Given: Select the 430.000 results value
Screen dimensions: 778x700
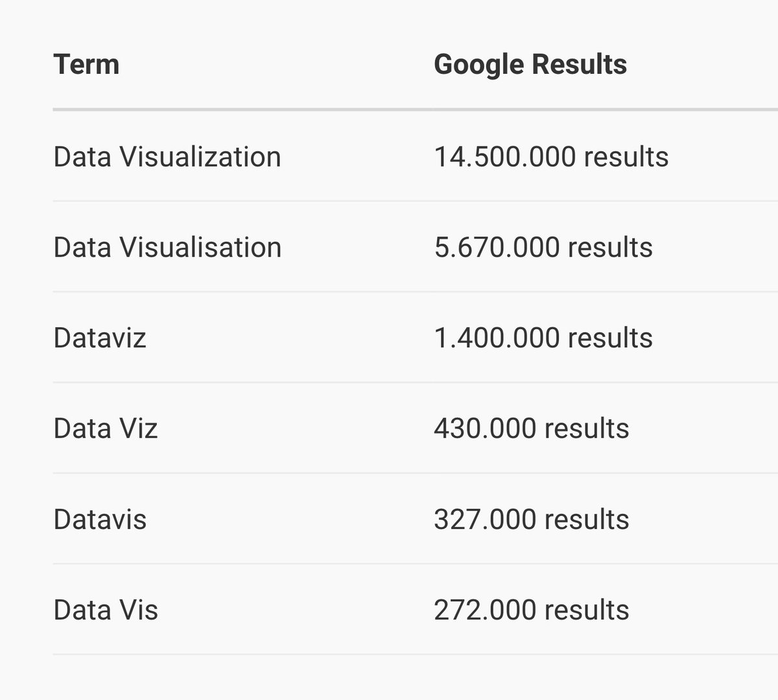Looking at the screenshot, I should [531, 429].
